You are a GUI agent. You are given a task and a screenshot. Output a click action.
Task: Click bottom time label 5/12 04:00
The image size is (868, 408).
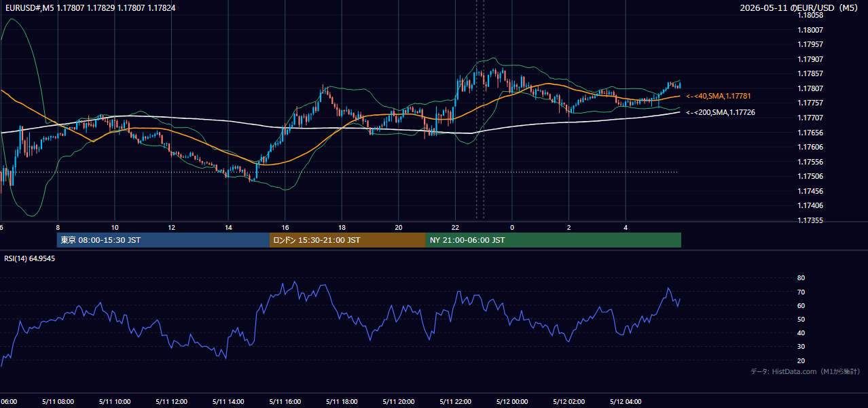click(626, 402)
